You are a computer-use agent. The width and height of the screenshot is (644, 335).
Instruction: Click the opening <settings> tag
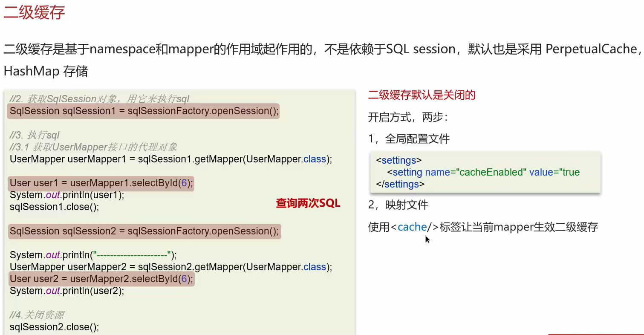click(x=399, y=161)
